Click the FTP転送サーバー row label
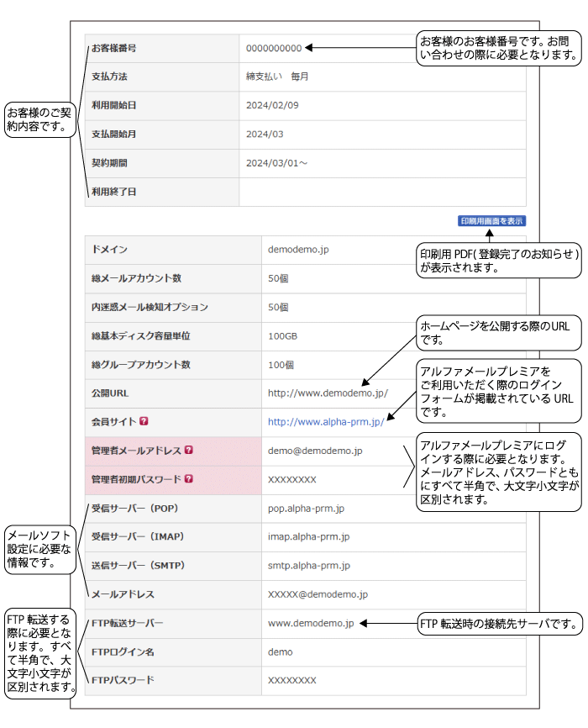This screenshot has width=588, height=728. point(127,623)
